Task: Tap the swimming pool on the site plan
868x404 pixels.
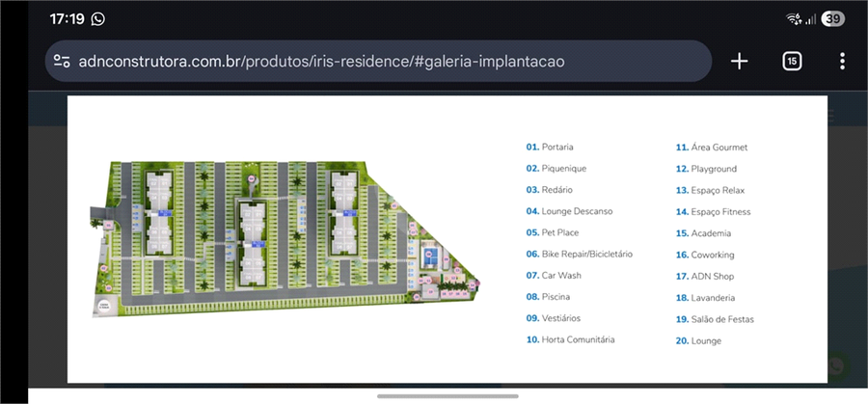Action: [x=431, y=256]
